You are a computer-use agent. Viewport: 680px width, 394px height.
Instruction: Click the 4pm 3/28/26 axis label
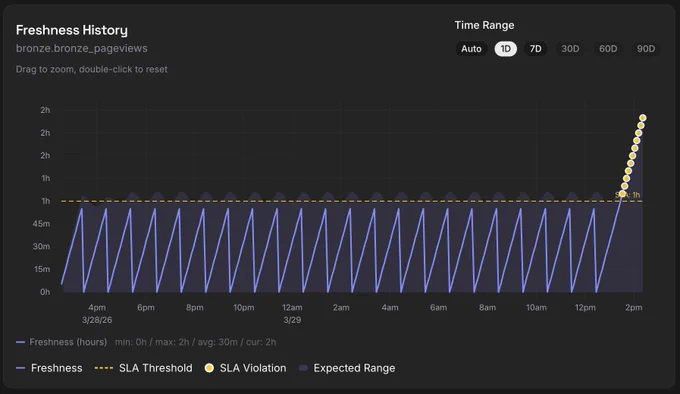97,313
